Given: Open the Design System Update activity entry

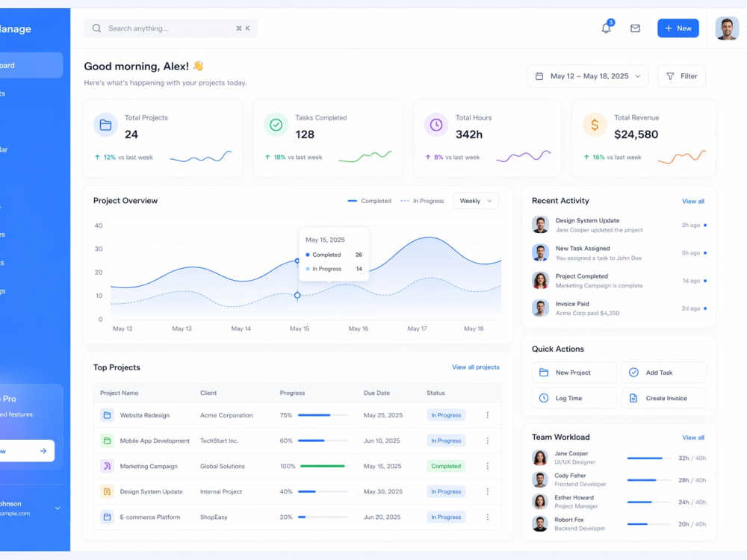Looking at the screenshot, I should pyautogui.click(x=619, y=225).
